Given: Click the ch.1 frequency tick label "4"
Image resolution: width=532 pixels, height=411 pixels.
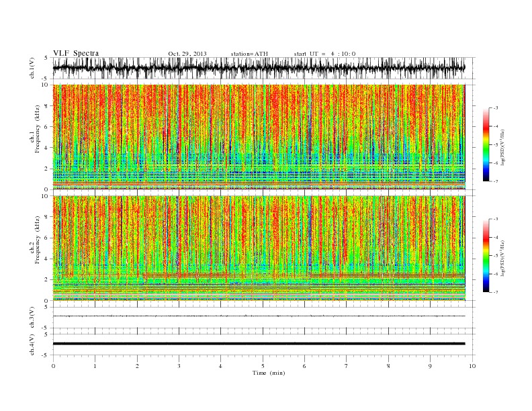Looking at the screenshot, I should (x=46, y=148).
